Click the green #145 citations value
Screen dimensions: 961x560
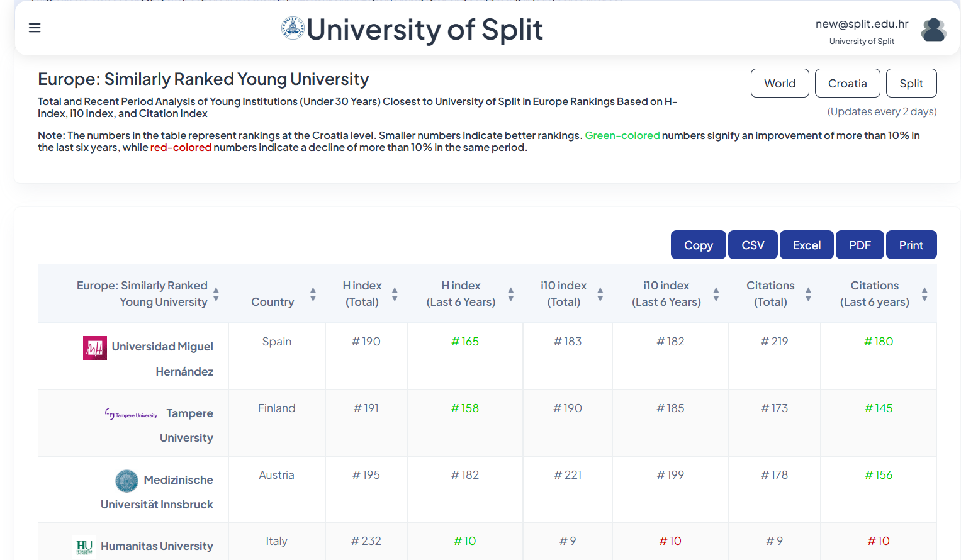(879, 408)
